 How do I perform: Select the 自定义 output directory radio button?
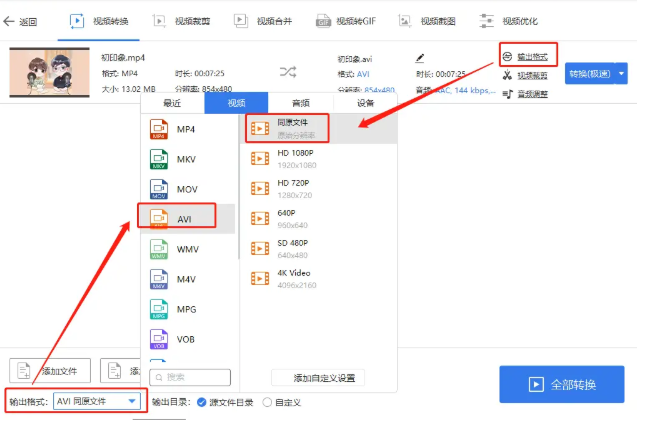267,403
